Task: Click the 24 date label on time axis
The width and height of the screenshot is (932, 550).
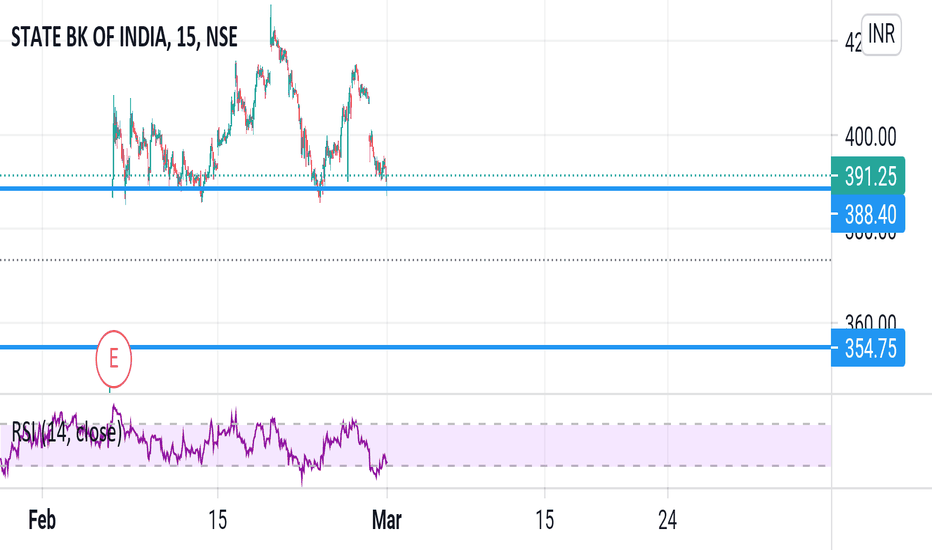Action: pos(667,520)
